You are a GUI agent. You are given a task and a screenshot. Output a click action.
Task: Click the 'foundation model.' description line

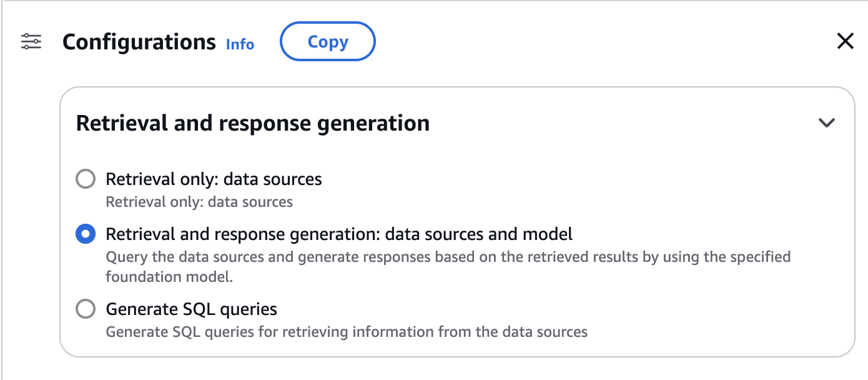point(169,277)
